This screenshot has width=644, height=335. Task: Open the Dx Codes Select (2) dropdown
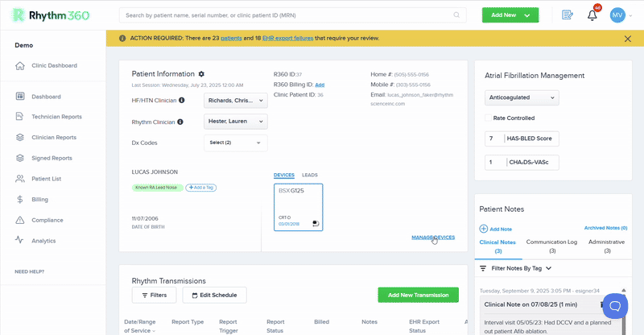click(235, 143)
